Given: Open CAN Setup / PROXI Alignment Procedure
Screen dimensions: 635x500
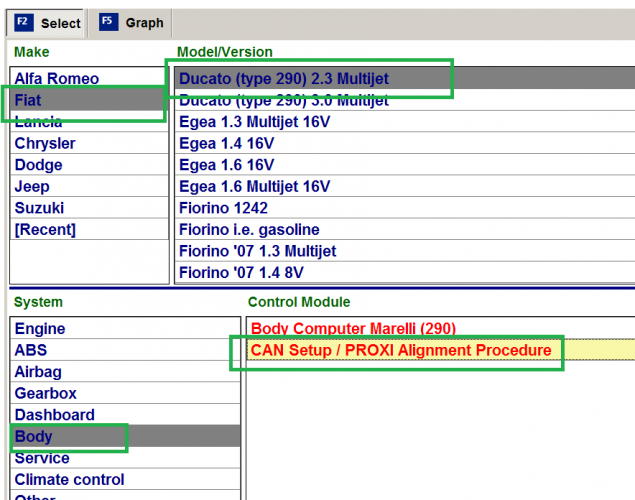Looking at the screenshot, I should click(400, 351).
